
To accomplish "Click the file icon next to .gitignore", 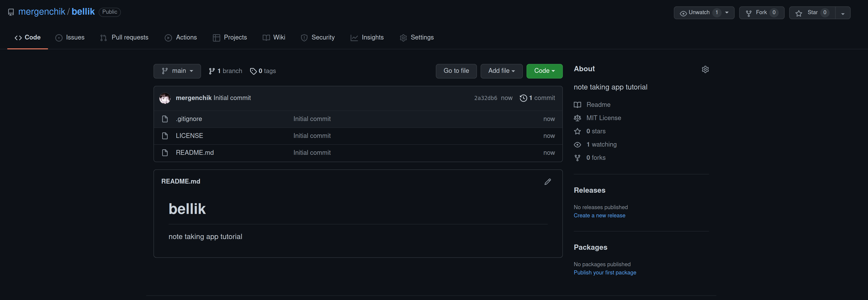I will [165, 119].
